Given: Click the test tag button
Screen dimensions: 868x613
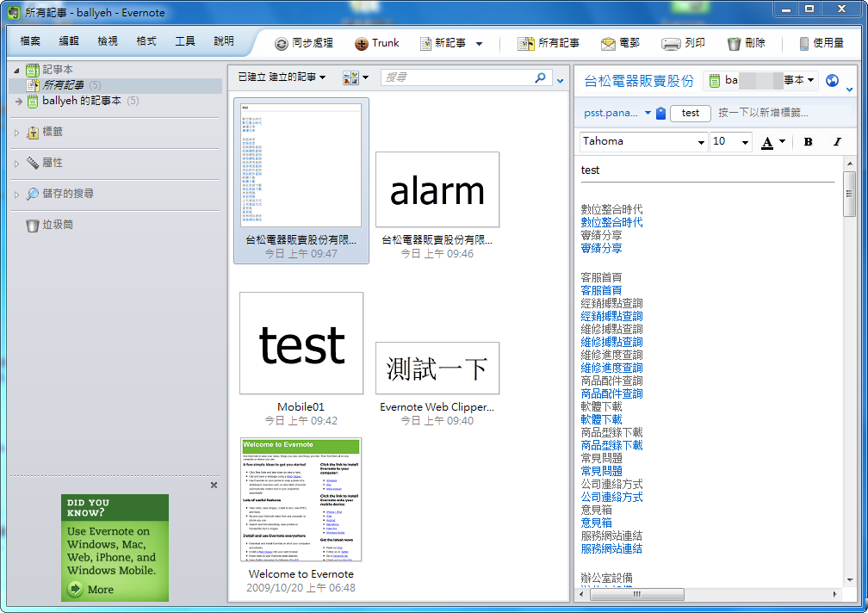Looking at the screenshot, I should point(691,113).
